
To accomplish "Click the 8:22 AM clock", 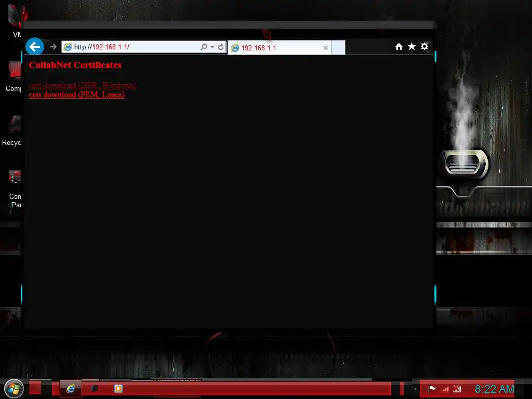I will click(495, 389).
